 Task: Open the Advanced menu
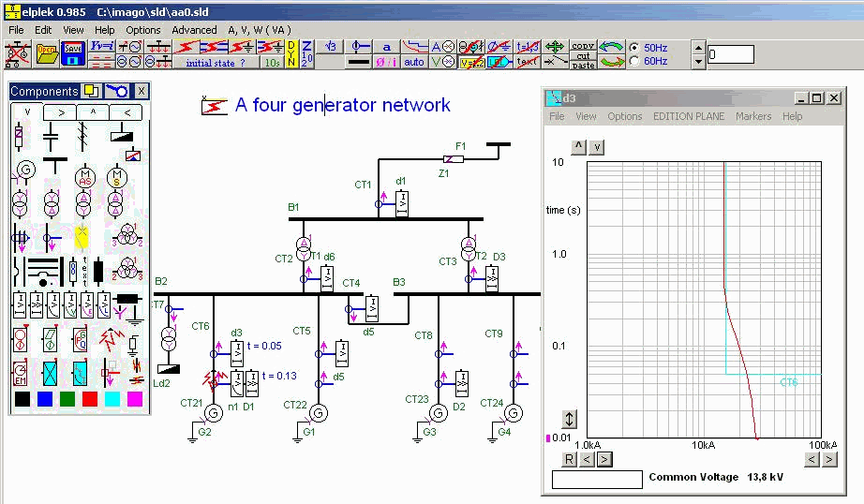click(194, 30)
